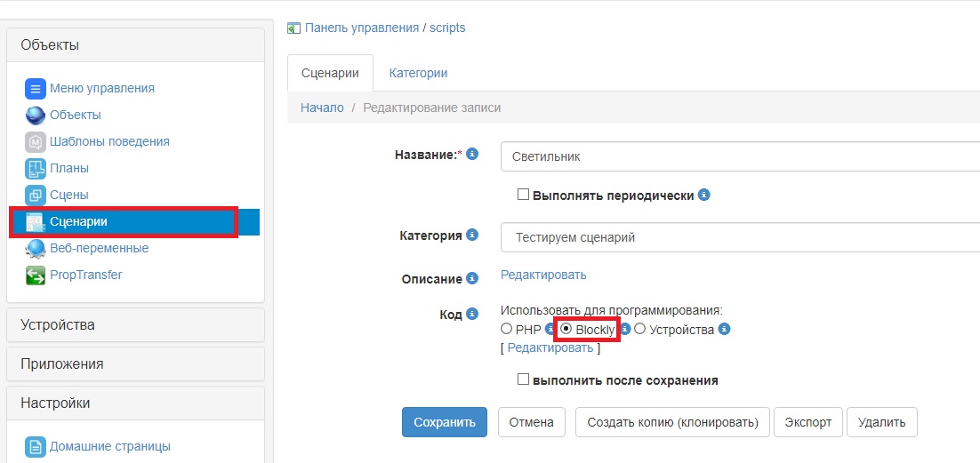Click the Экспорт button
The image size is (980, 463).
pyautogui.click(x=808, y=422)
